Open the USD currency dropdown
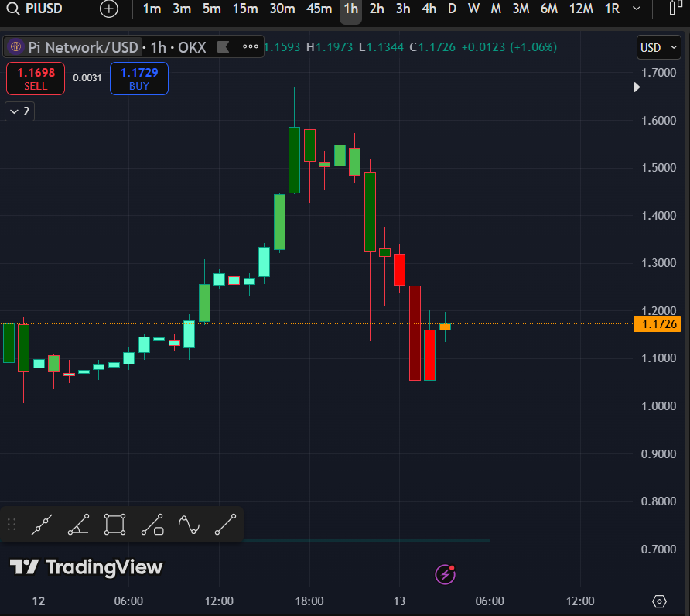 tap(658, 47)
